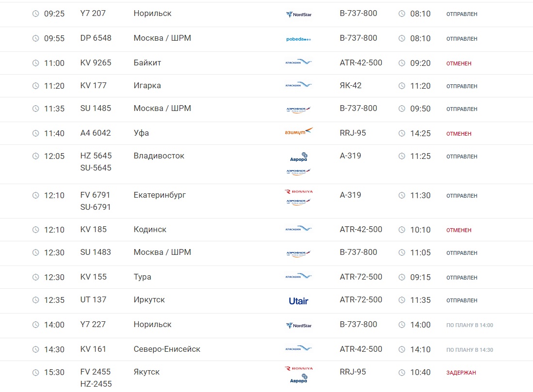Click Rossiya logo on Ekaterinburg flight
Screen dimensions: 533x392
coord(298,192)
